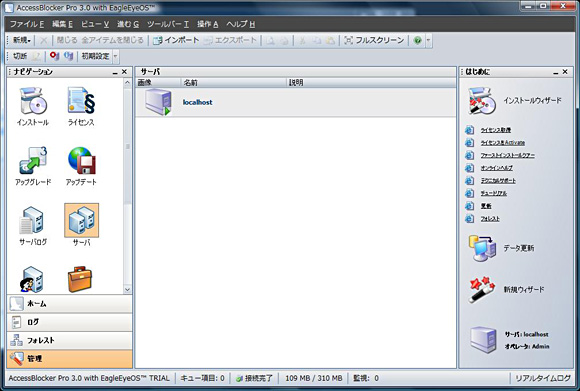580x391 pixels.
Task: Click the green help icon in the toolbar
Action: point(417,40)
